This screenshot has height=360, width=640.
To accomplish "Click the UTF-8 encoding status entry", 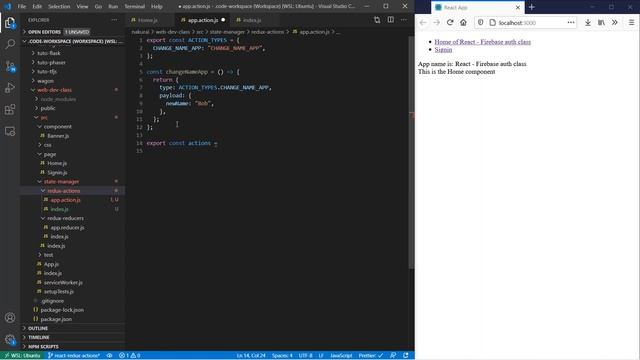I will [305, 356].
